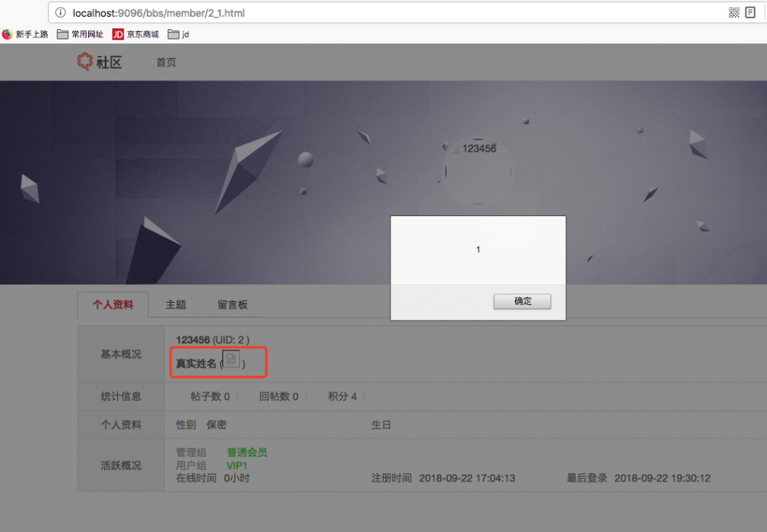Click the 活跃概况 row header
This screenshot has height=532, width=767.
[121, 465]
